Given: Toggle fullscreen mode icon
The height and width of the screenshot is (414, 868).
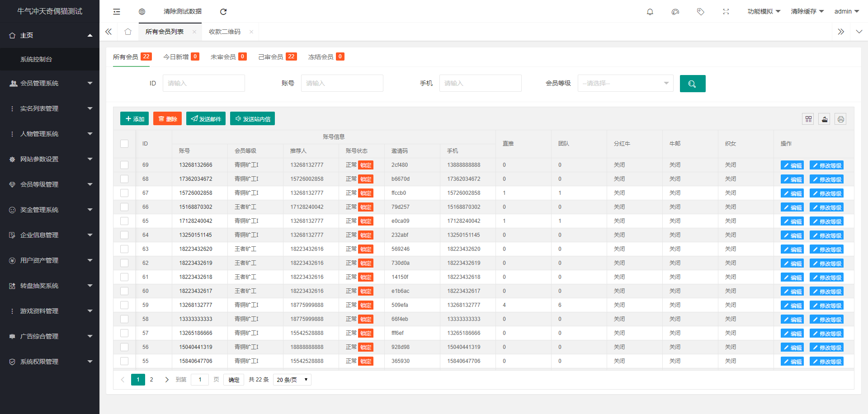Looking at the screenshot, I should click(x=726, y=12).
